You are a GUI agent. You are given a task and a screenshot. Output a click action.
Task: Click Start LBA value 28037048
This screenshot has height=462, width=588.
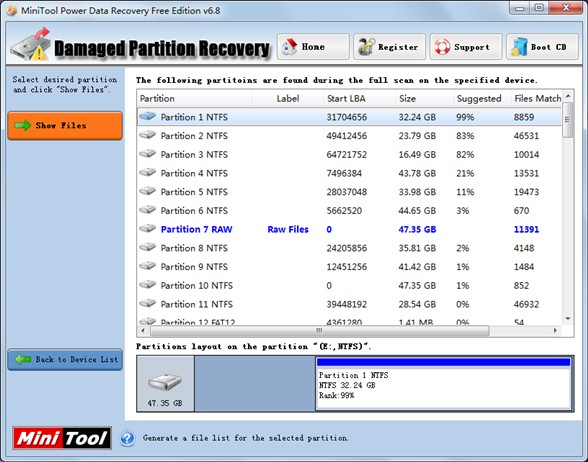(x=346, y=192)
